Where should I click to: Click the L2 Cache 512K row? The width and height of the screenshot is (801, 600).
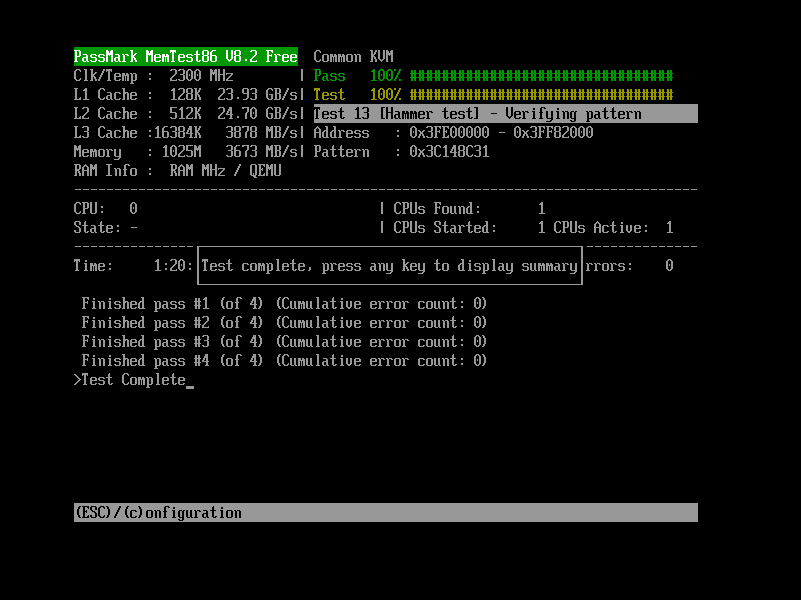tap(185, 113)
